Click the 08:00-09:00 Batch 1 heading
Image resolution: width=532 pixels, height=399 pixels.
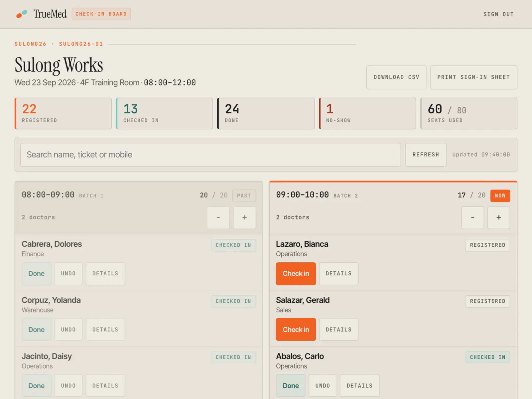63,195
